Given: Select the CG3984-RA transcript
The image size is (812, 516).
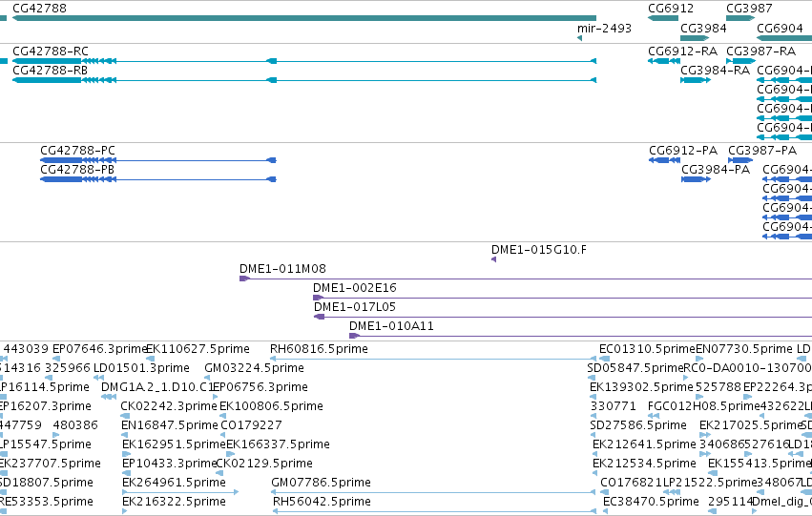Looking at the screenshot, I should coord(696,80).
